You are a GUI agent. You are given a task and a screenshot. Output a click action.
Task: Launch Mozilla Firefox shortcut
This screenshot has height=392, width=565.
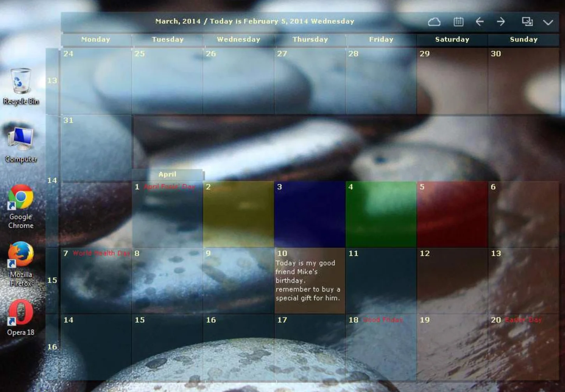21,265
